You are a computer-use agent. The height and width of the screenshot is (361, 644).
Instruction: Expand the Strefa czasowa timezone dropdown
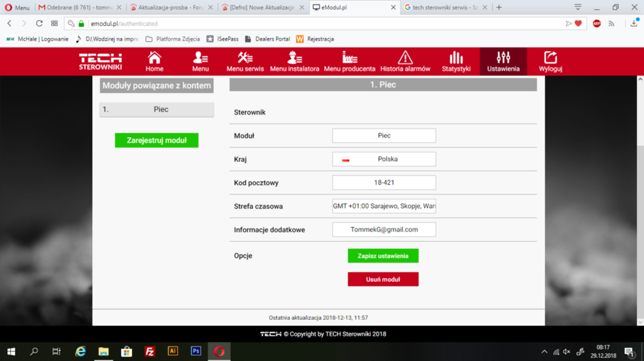[x=384, y=207]
